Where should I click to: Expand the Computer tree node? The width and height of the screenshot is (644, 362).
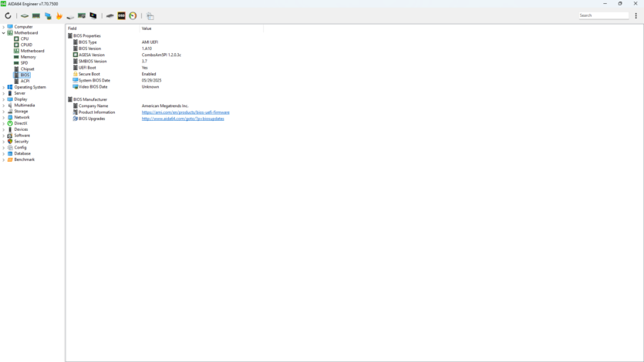(x=3, y=27)
